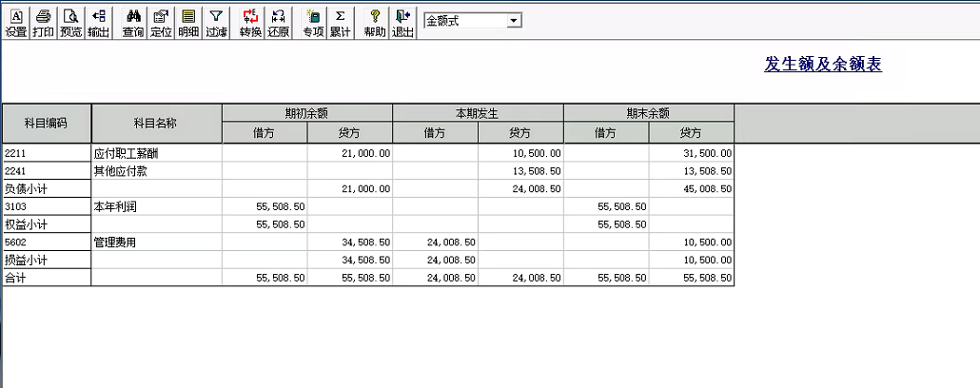Click 55,508.50 期末 in 权益小计 row

coord(606,224)
